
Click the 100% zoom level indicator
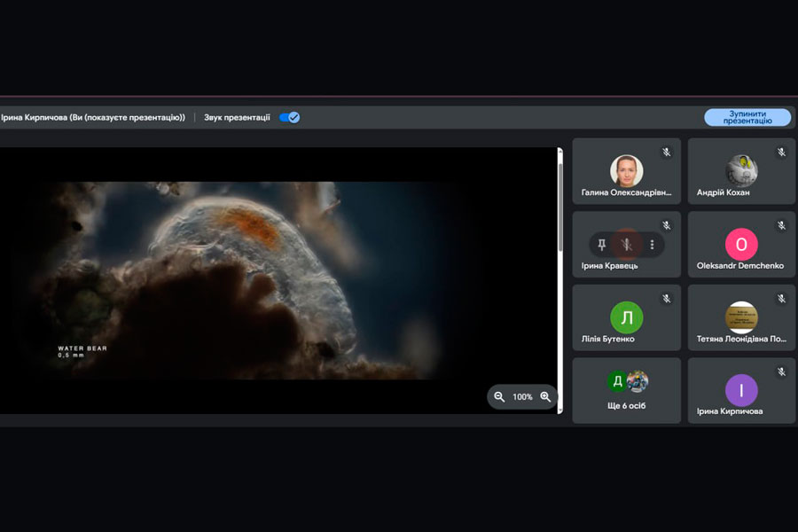pos(522,397)
